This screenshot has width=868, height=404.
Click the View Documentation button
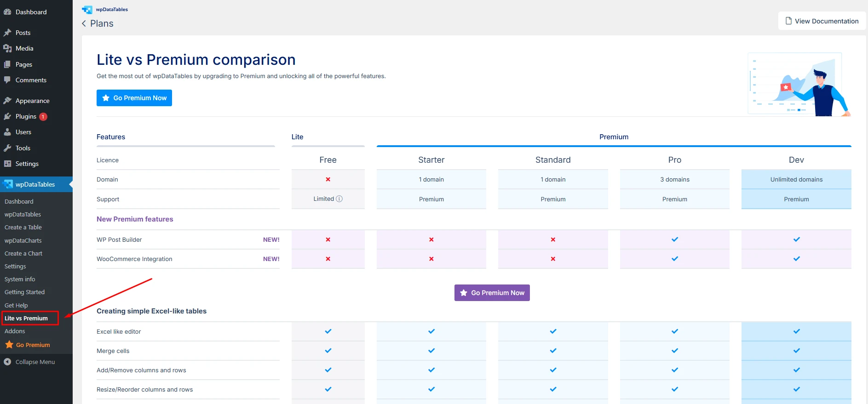click(x=822, y=21)
